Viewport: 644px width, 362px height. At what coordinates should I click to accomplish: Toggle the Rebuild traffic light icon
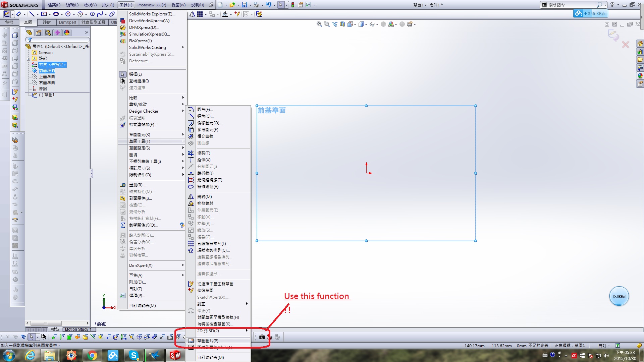click(293, 5)
